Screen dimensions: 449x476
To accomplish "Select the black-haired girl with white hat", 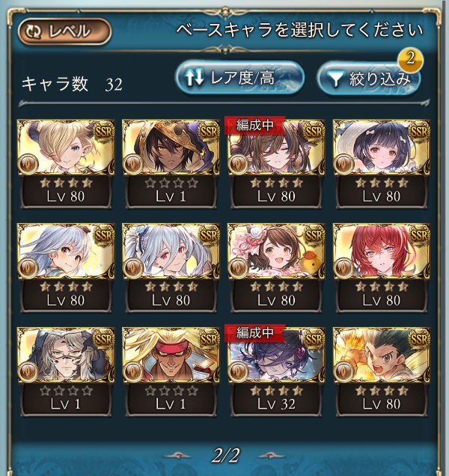I will 382,164.
